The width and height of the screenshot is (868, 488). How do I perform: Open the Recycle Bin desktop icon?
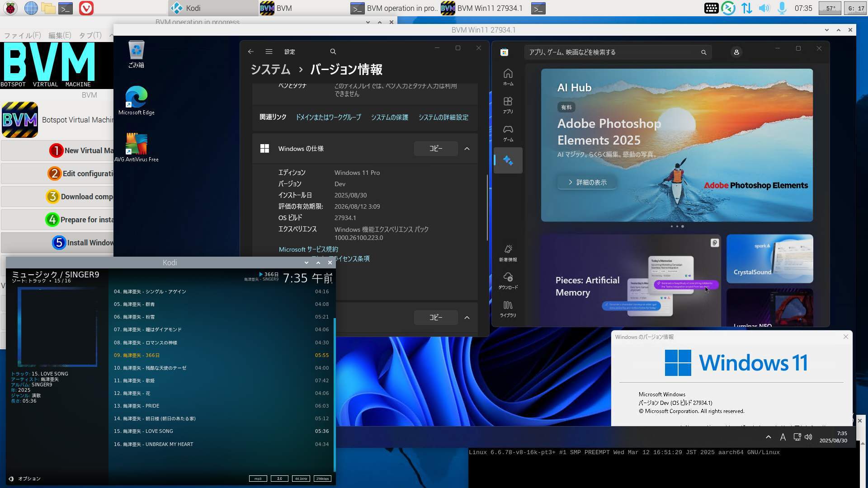(x=136, y=54)
